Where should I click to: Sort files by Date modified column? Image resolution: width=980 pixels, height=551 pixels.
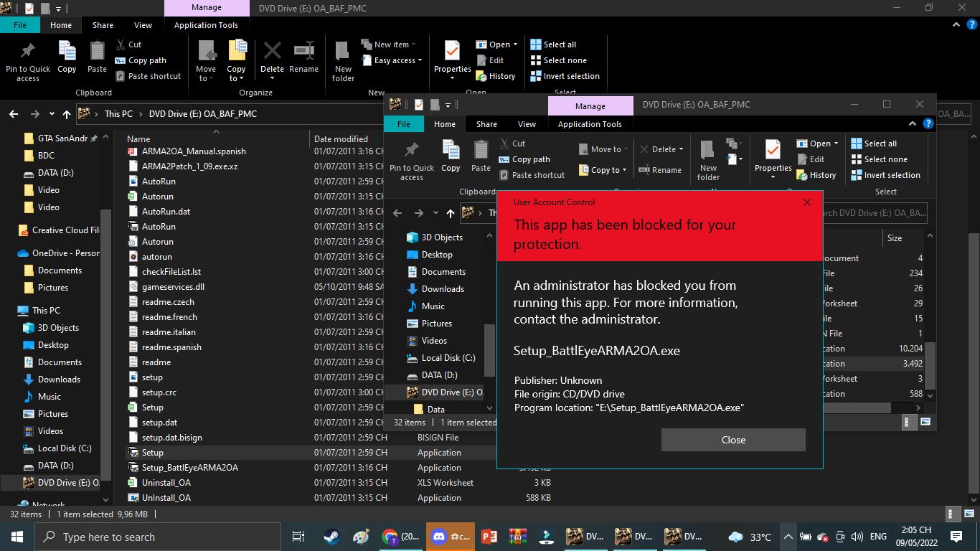pyautogui.click(x=341, y=139)
